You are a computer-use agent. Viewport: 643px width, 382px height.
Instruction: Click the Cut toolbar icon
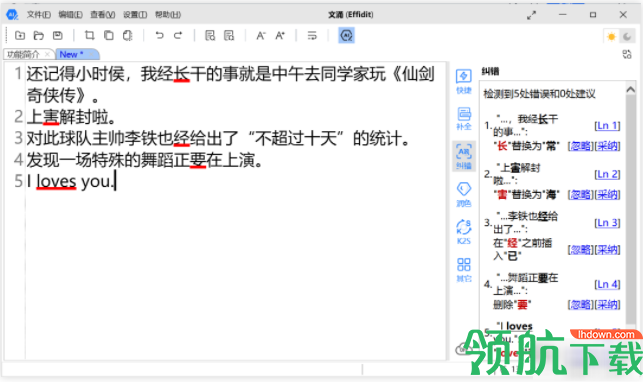[89, 36]
